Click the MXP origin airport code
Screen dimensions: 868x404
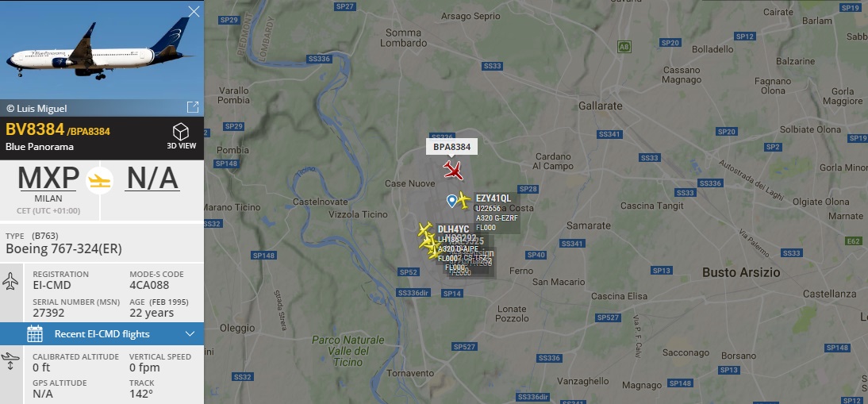(x=48, y=179)
